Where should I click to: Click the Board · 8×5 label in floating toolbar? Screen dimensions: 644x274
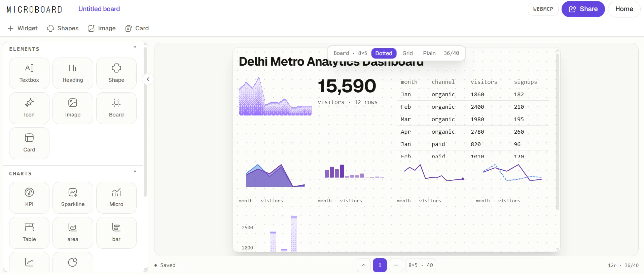(350, 53)
